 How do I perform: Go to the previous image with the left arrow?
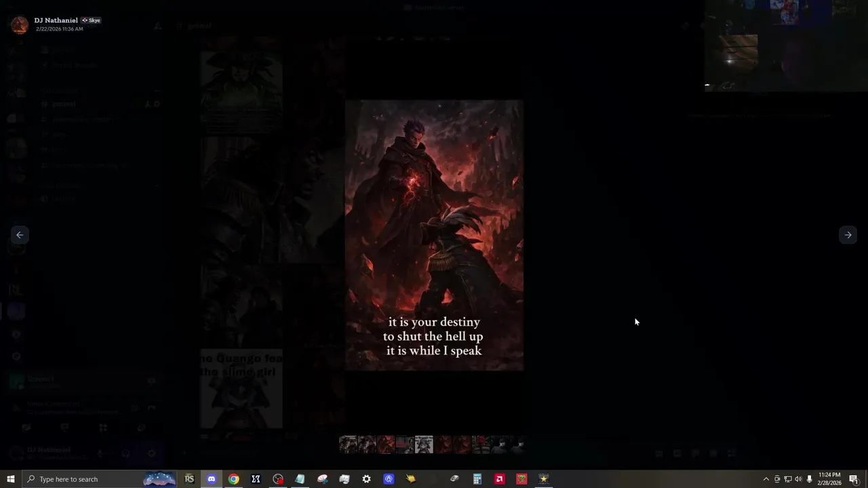(20, 235)
